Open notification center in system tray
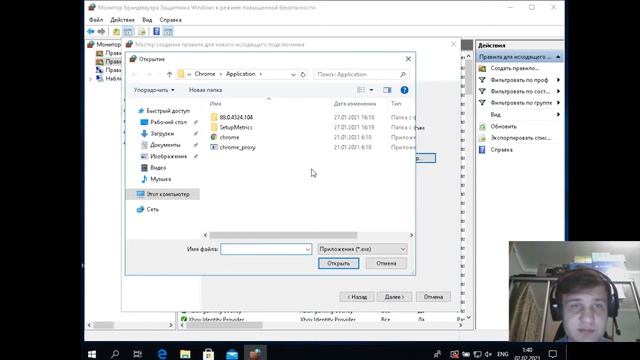The height and width of the screenshot is (360, 640). point(553,354)
